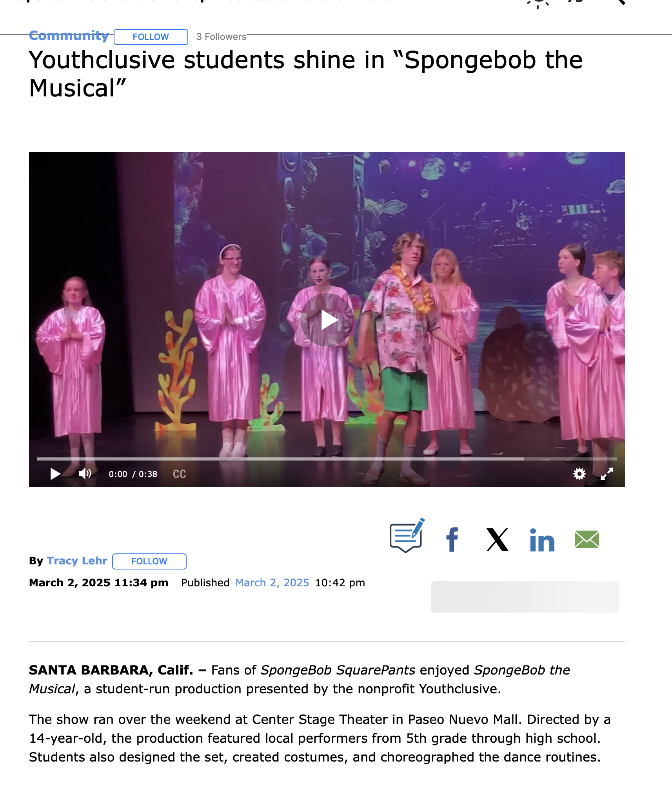This screenshot has height=787, width=672.
Task: Share the article via email icon
Action: point(587,539)
